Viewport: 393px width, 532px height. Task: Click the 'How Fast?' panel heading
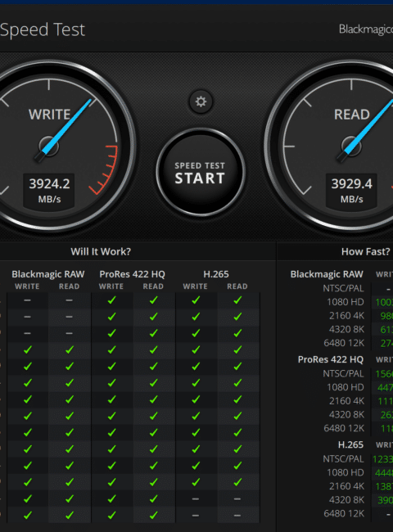365,251
